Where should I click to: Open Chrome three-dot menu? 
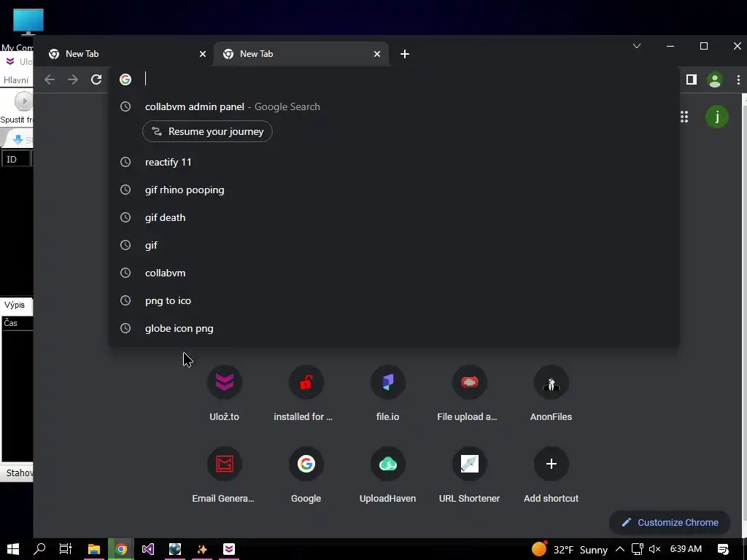[738, 79]
